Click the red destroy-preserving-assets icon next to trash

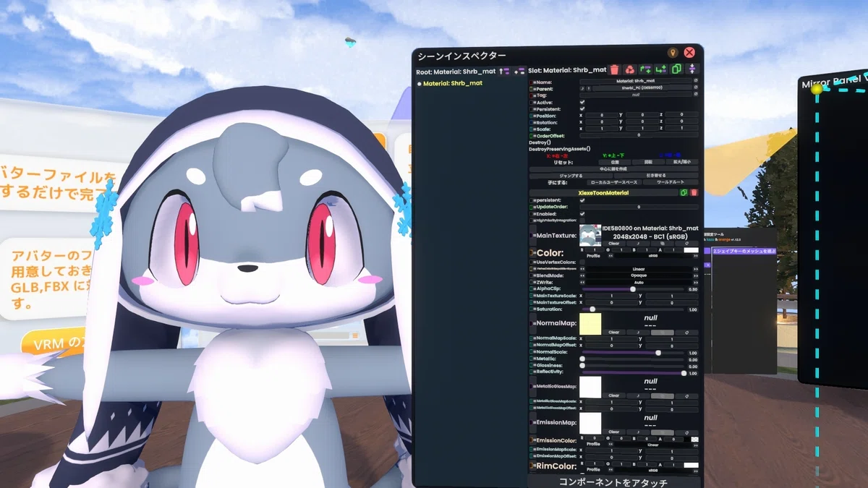pyautogui.click(x=630, y=70)
